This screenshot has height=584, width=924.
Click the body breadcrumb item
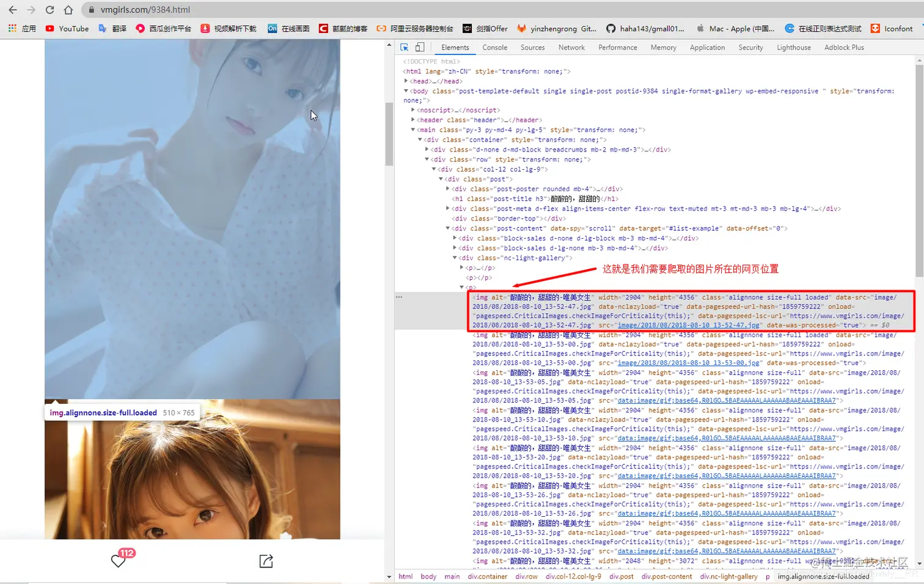(x=428, y=576)
